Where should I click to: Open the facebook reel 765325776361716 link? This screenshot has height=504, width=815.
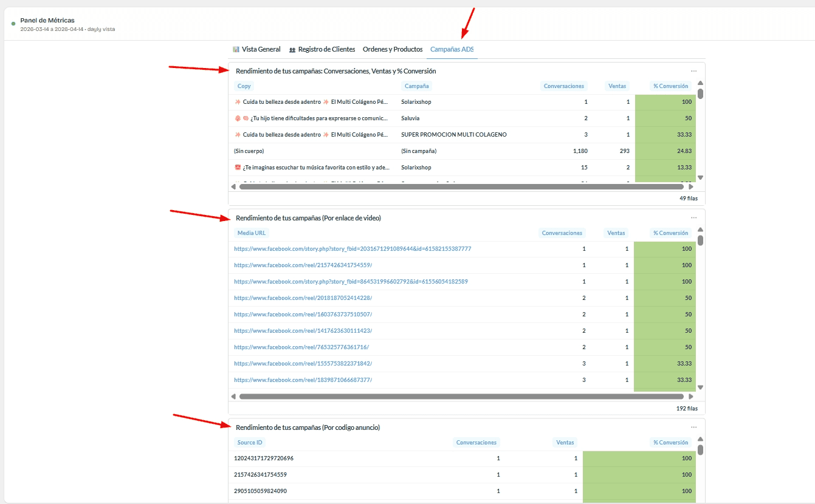[x=301, y=347]
